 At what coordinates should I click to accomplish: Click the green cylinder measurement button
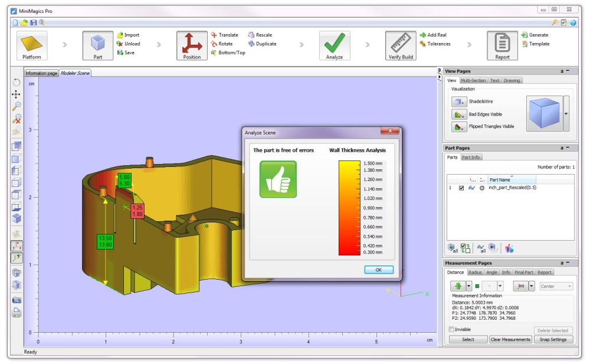click(458, 286)
